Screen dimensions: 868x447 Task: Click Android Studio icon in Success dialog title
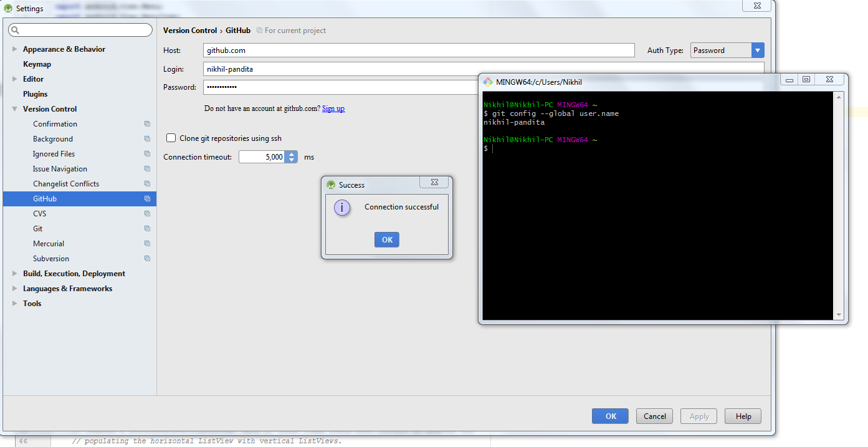[331, 185]
